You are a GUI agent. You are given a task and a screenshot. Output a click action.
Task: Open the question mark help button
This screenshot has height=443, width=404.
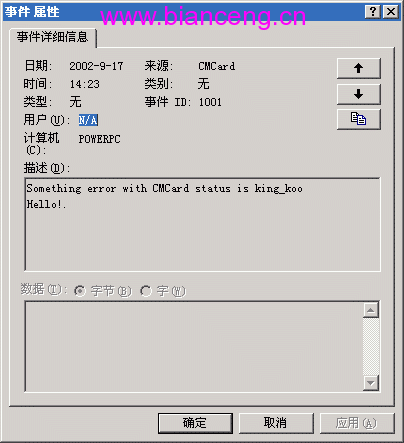[373, 12]
